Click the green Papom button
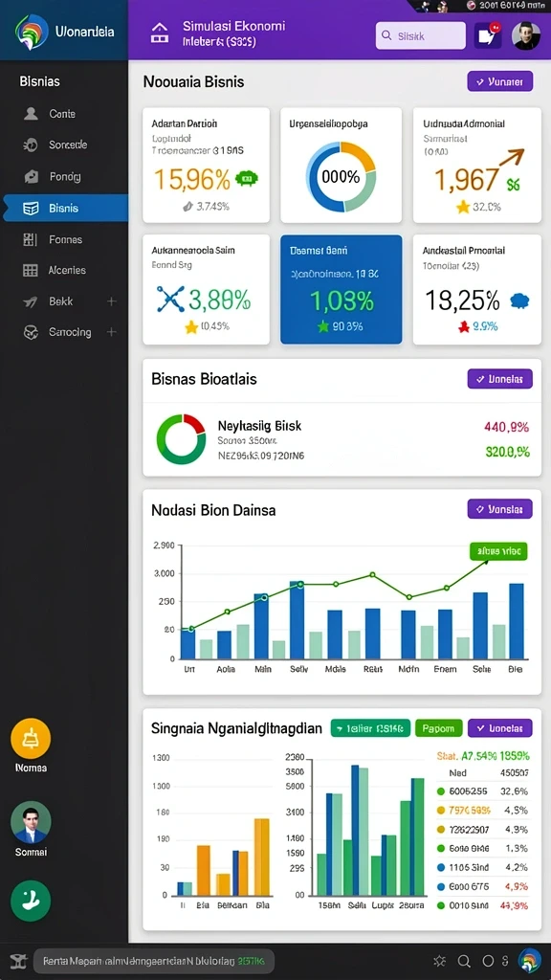 (438, 728)
